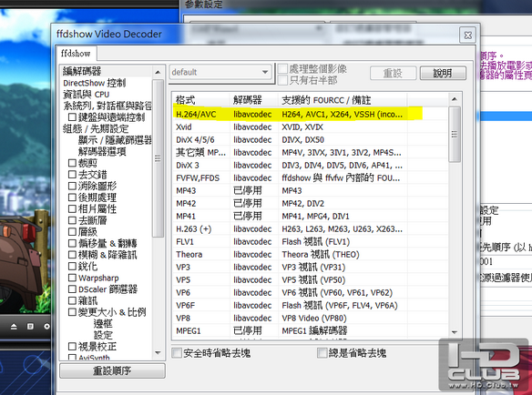Open the 資訊與 CPU page

pyautogui.click(x=86, y=95)
